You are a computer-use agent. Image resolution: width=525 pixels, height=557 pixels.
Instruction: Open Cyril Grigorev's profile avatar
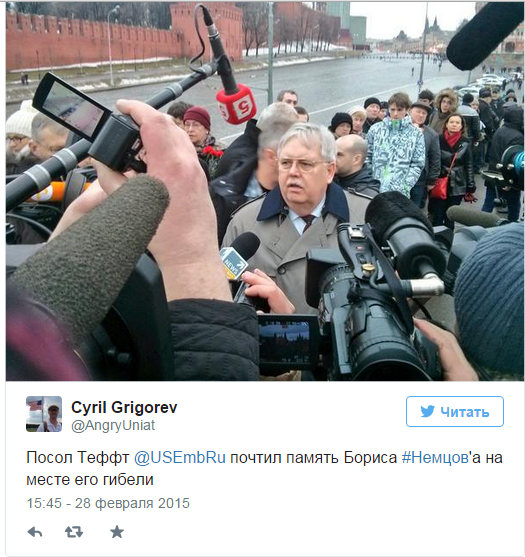click(44, 414)
